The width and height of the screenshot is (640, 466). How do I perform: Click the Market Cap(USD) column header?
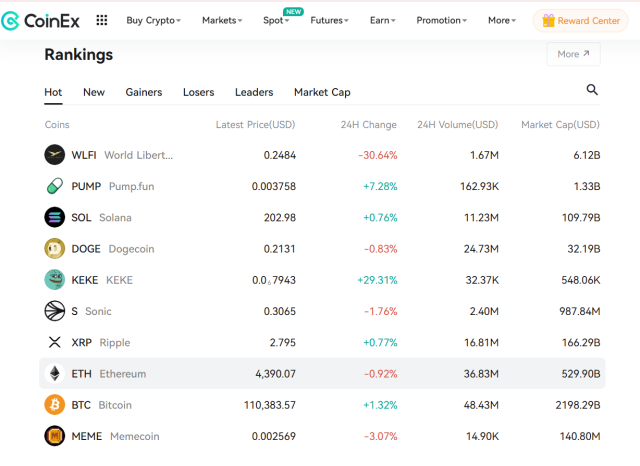(560, 124)
